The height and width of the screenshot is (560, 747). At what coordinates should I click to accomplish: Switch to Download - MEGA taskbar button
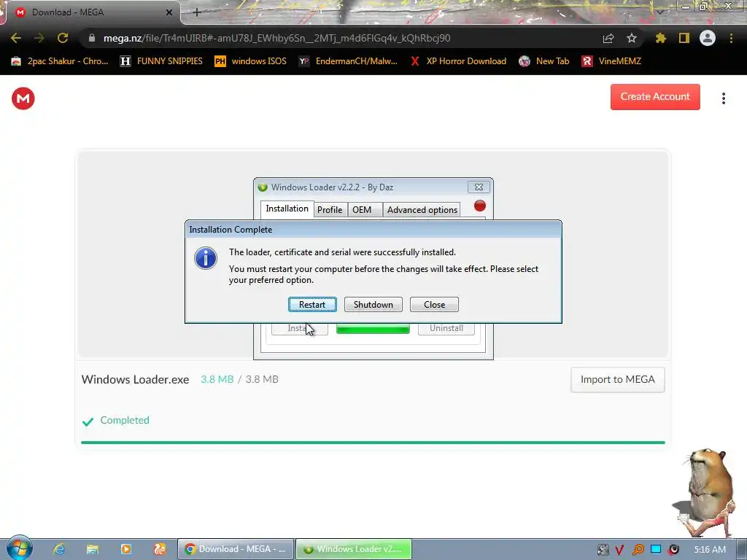click(236, 549)
